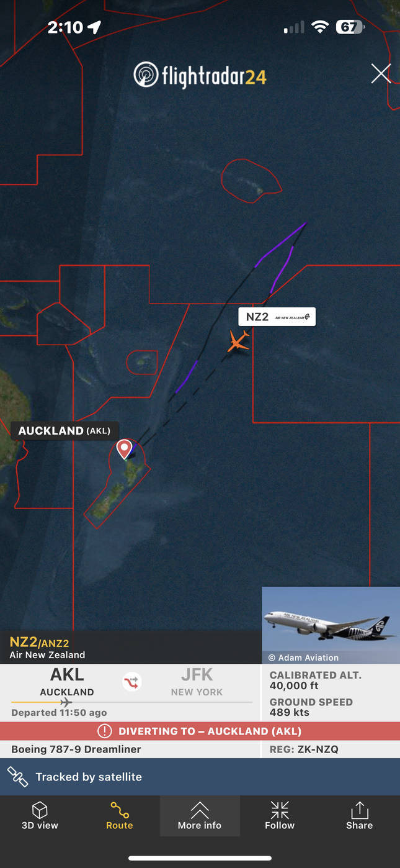Select the orange NZ2 aircraft icon

tap(239, 341)
